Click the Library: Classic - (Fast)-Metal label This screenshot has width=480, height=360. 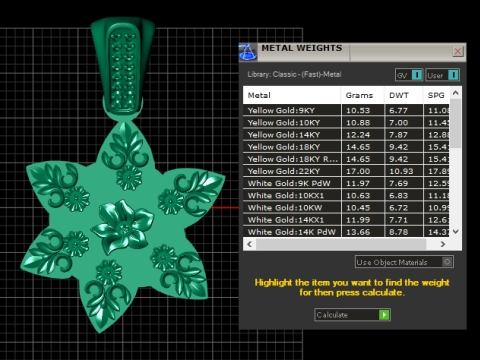[294, 74]
